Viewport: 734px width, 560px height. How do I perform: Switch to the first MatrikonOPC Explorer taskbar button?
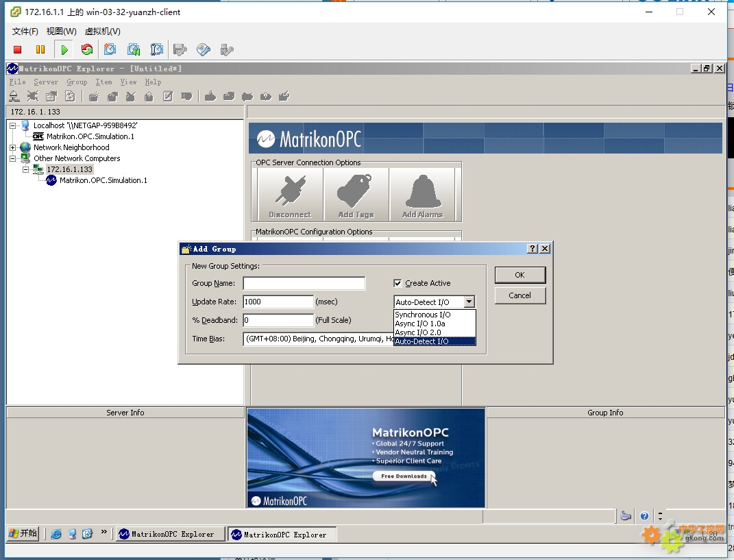click(x=171, y=534)
